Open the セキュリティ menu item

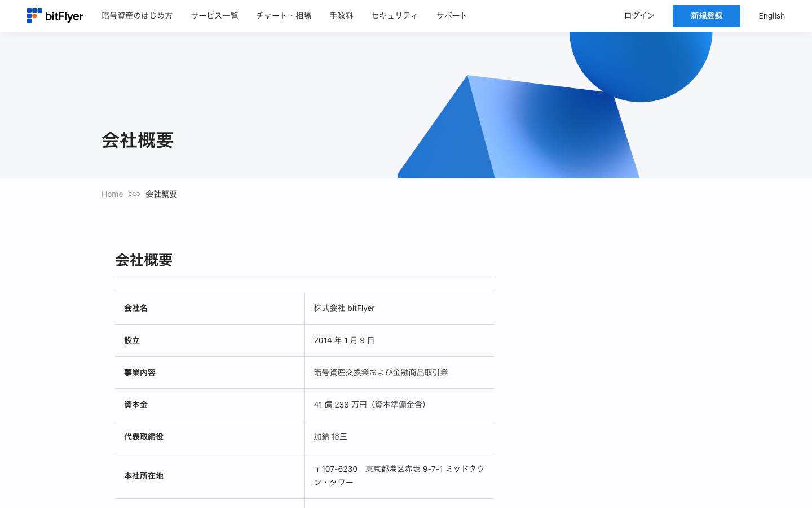pos(395,16)
